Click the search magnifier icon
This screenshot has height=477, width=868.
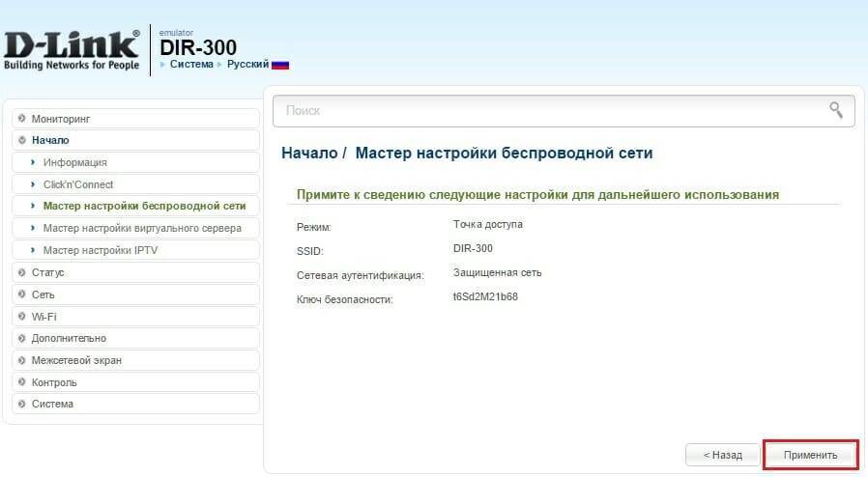click(x=836, y=110)
